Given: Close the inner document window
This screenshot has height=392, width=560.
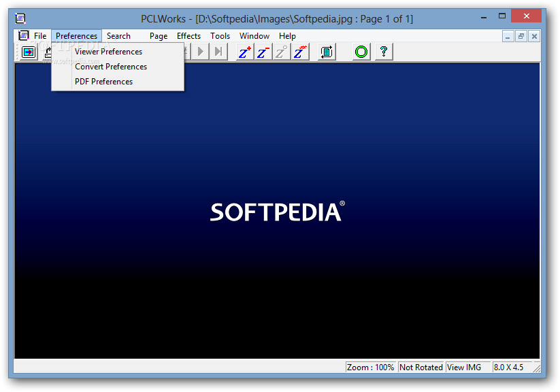Looking at the screenshot, I should (x=534, y=37).
